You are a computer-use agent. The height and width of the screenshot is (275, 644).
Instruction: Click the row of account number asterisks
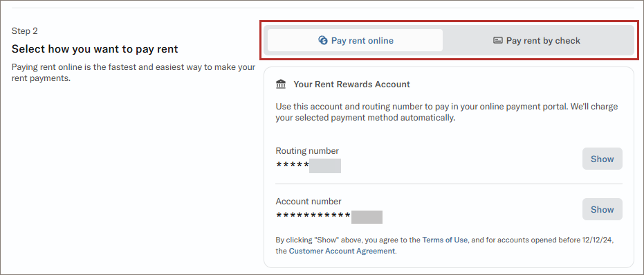[313, 215]
